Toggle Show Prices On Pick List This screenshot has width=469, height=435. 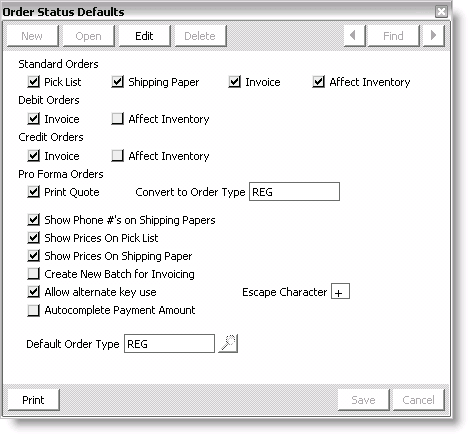[33, 238]
